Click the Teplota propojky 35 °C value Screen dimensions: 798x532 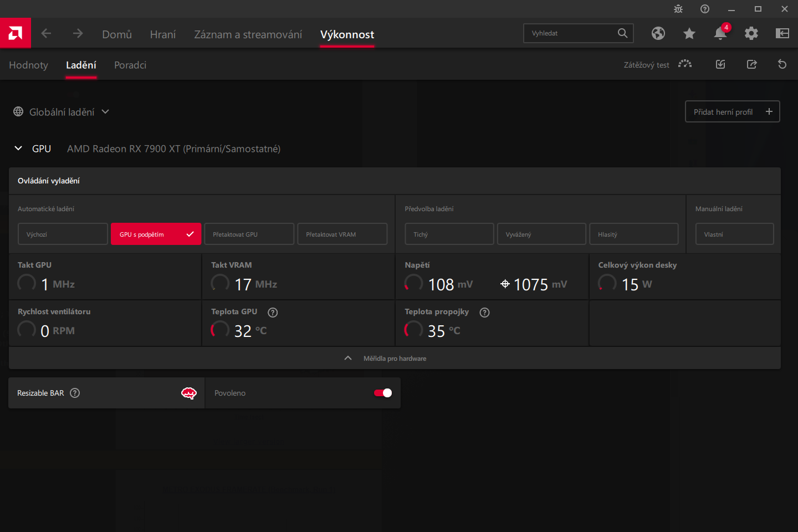point(444,331)
